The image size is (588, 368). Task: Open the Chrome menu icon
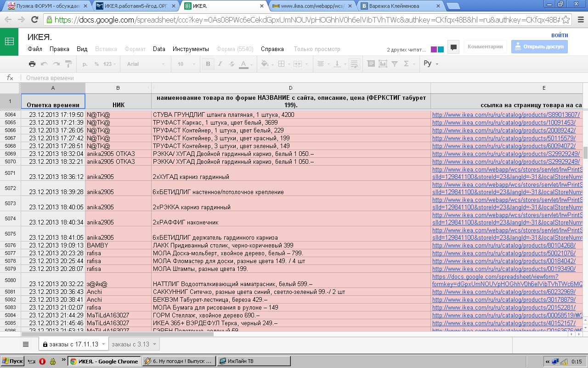coord(580,20)
